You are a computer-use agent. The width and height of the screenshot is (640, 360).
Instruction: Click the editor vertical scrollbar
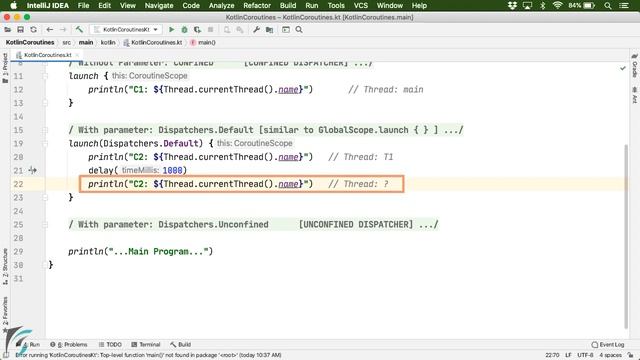626,236
